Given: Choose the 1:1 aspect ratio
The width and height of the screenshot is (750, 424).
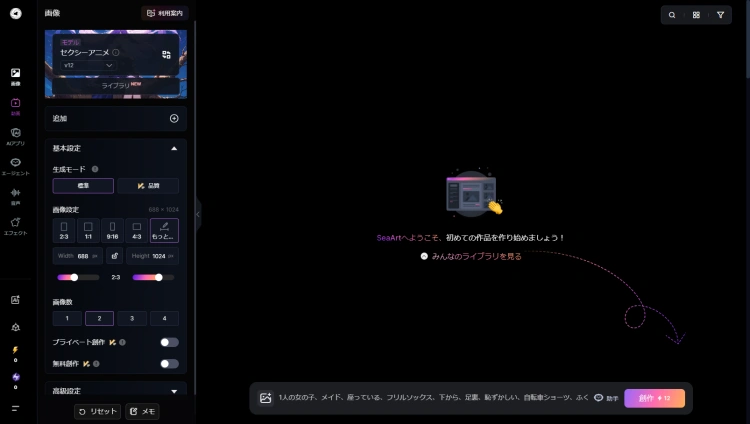Looking at the screenshot, I should coord(88,231).
